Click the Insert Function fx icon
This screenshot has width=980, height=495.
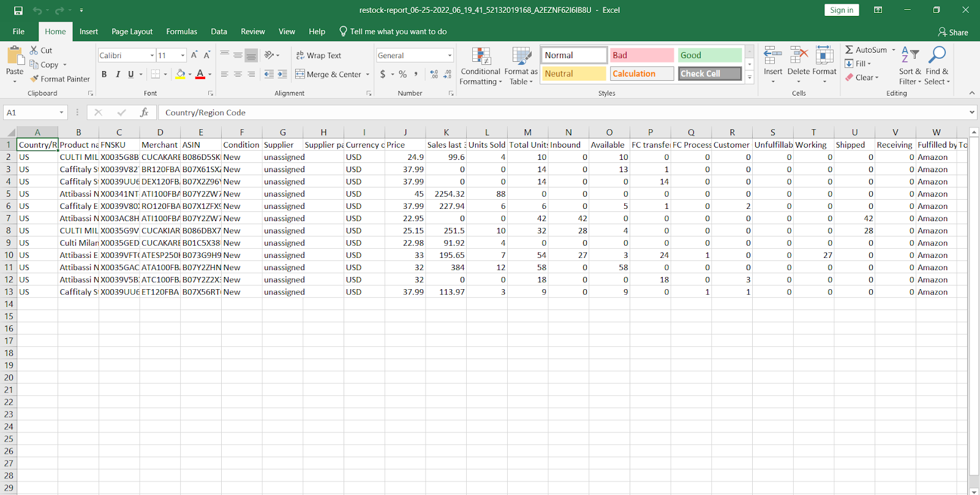[144, 113]
